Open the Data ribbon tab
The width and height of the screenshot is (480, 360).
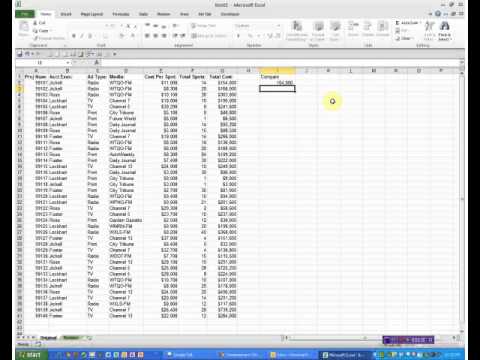tap(143, 14)
